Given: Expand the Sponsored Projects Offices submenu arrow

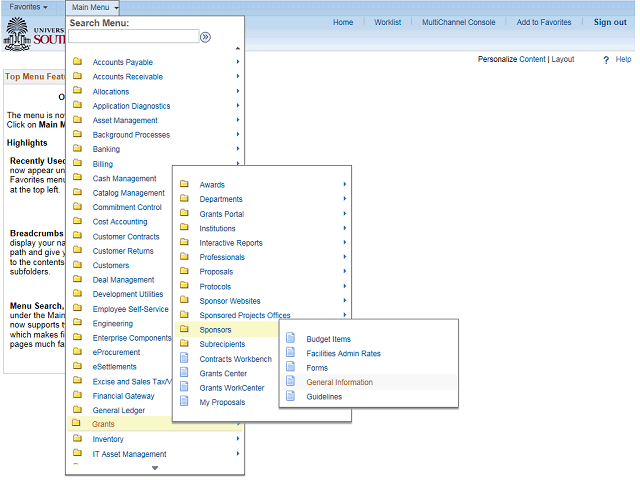Looking at the screenshot, I should tap(345, 315).
